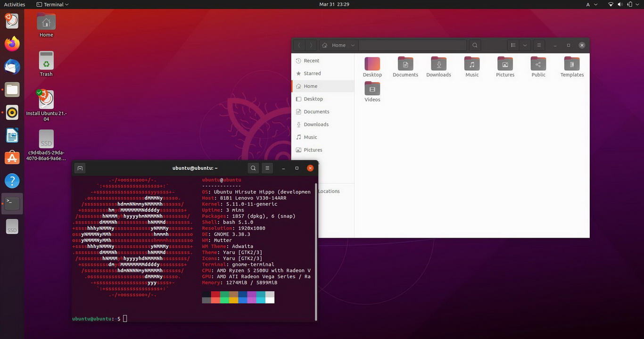644x339 pixels.
Task: Click the search icon in Files header
Action: coord(475,45)
